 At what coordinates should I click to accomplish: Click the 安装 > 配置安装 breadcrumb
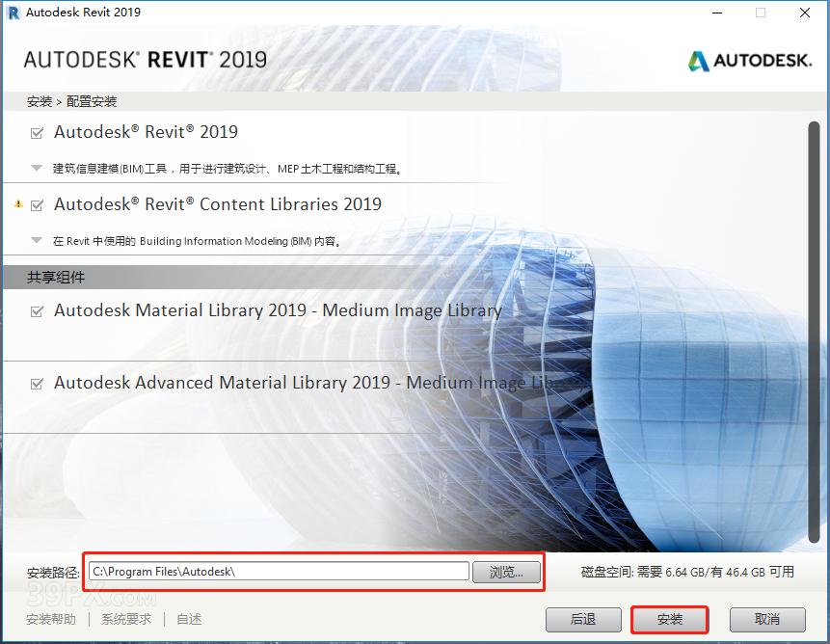[72, 101]
